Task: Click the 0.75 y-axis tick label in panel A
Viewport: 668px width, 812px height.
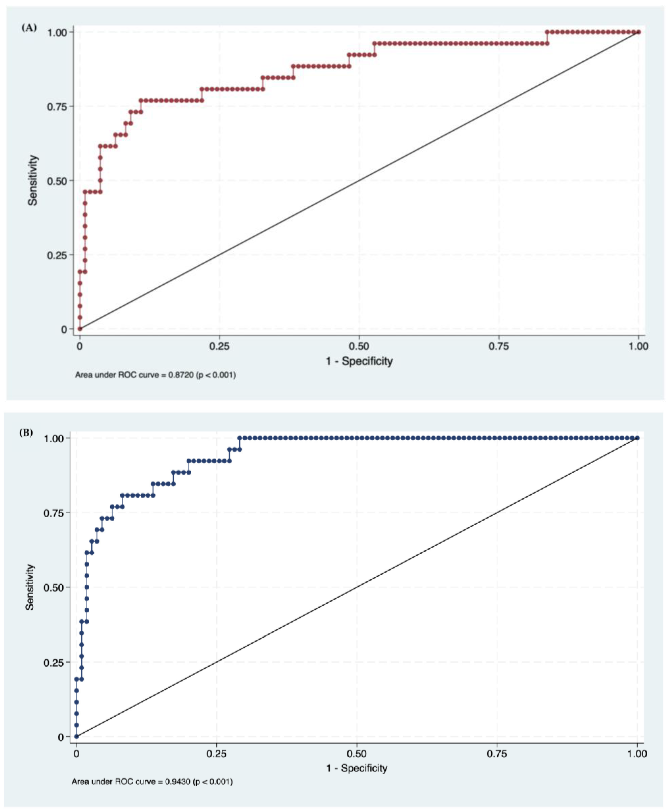Action: (x=57, y=107)
